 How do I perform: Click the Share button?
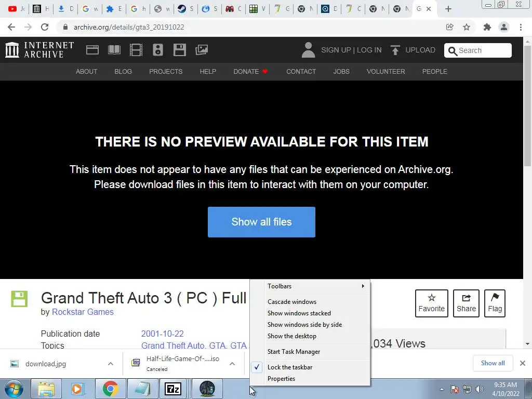click(x=466, y=303)
